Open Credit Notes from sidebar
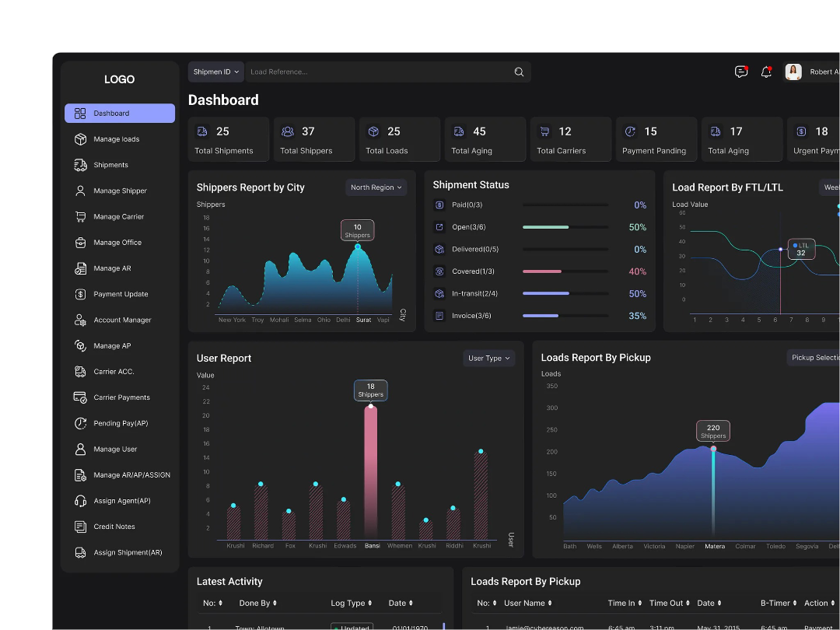The width and height of the screenshot is (840, 630). [x=114, y=527]
